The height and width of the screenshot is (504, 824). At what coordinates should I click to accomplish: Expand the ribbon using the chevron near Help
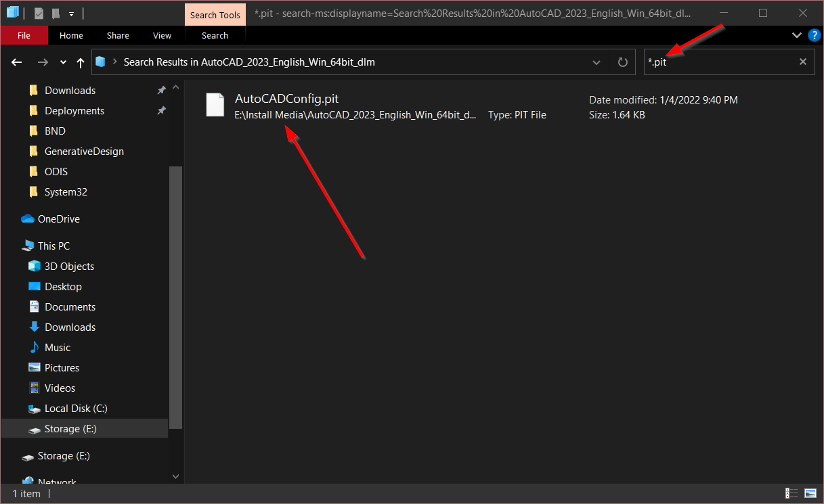point(797,35)
